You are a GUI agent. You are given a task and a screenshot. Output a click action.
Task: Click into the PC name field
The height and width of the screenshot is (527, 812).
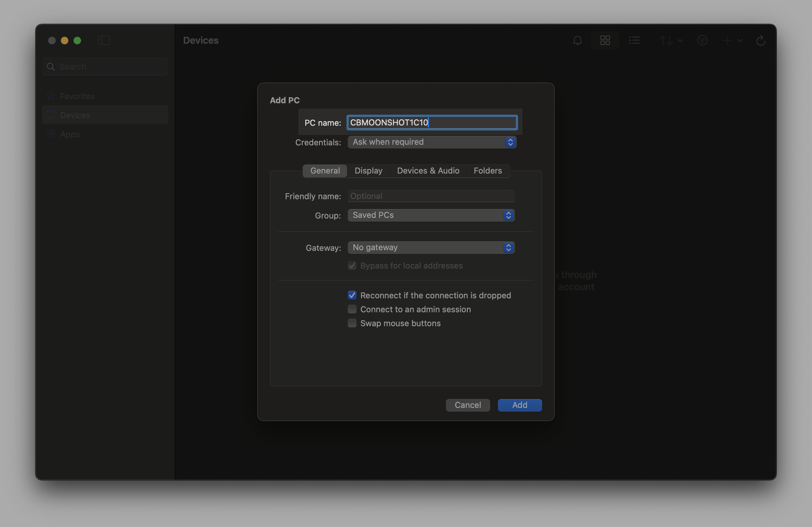click(432, 123)
